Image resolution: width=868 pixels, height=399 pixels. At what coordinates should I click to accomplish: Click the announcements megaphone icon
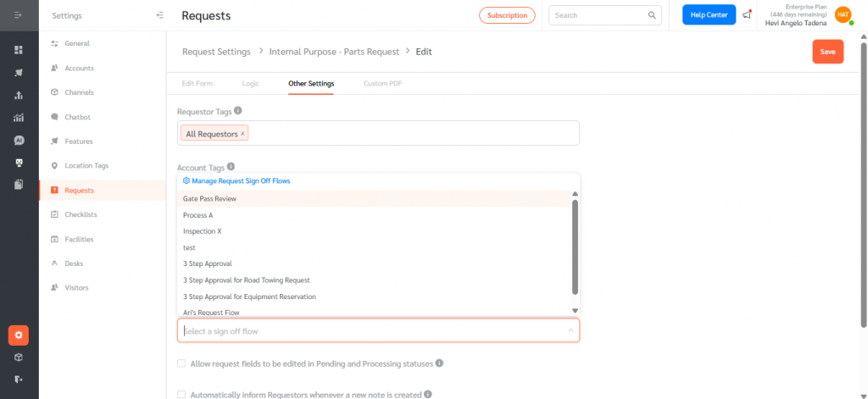point(747,15)
